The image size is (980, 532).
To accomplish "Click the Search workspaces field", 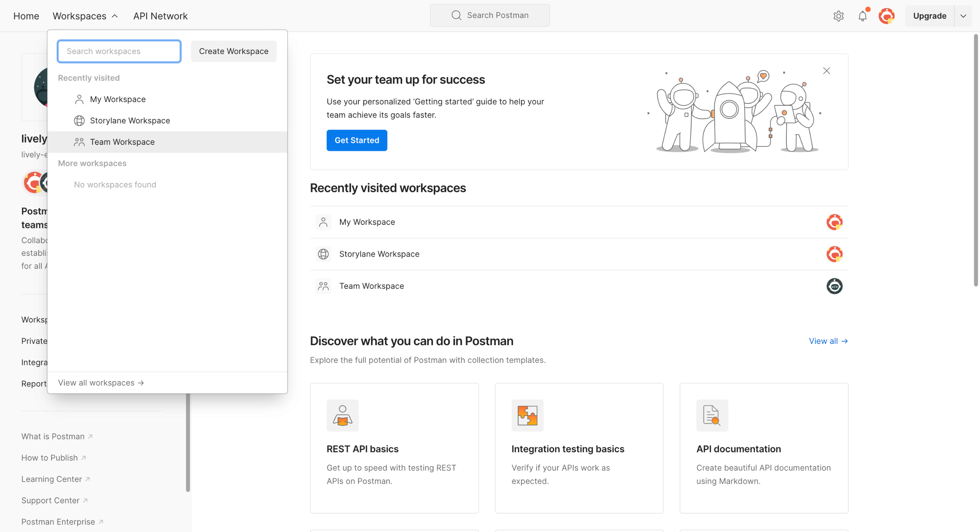I will (x=119, y=51).
